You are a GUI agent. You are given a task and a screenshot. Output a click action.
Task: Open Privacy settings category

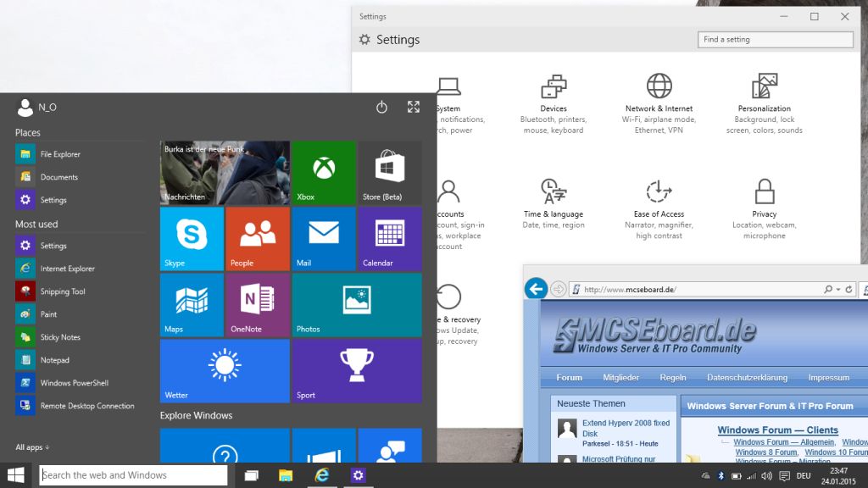[765, 209]
